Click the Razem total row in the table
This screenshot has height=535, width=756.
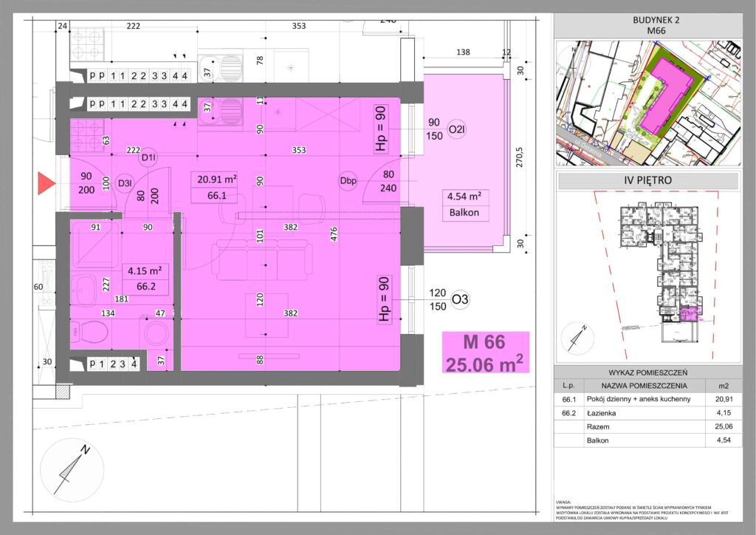(x=647, y=427)
